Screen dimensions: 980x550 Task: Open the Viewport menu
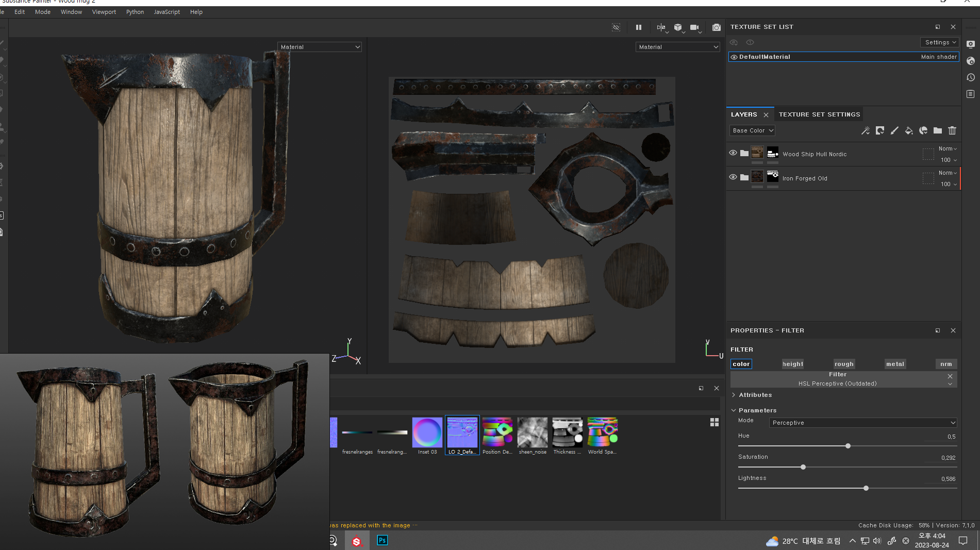click(104, 12)
